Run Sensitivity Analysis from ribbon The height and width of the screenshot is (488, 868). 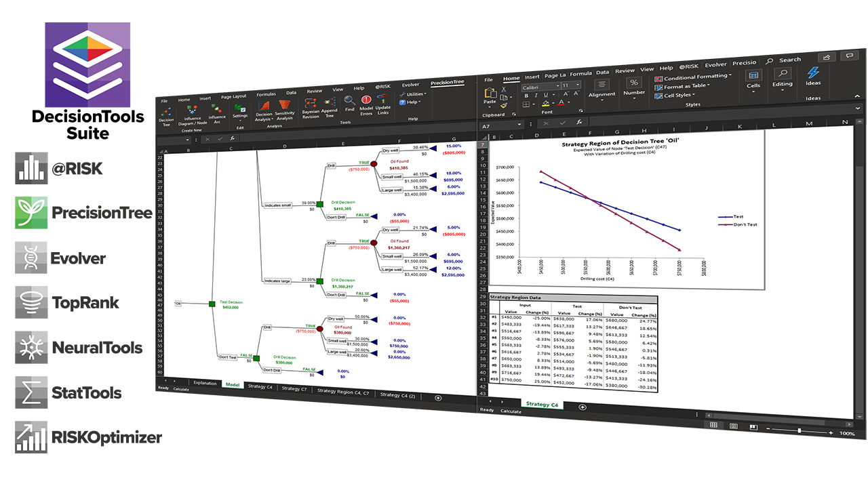point(285,110)
